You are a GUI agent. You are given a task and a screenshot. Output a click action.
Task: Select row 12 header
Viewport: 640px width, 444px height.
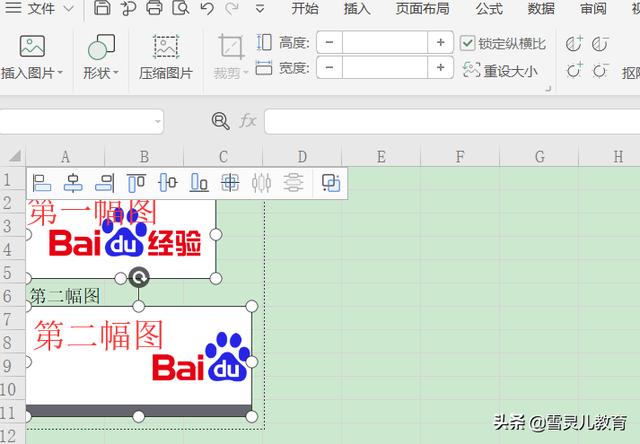click(x=12, y=436)
